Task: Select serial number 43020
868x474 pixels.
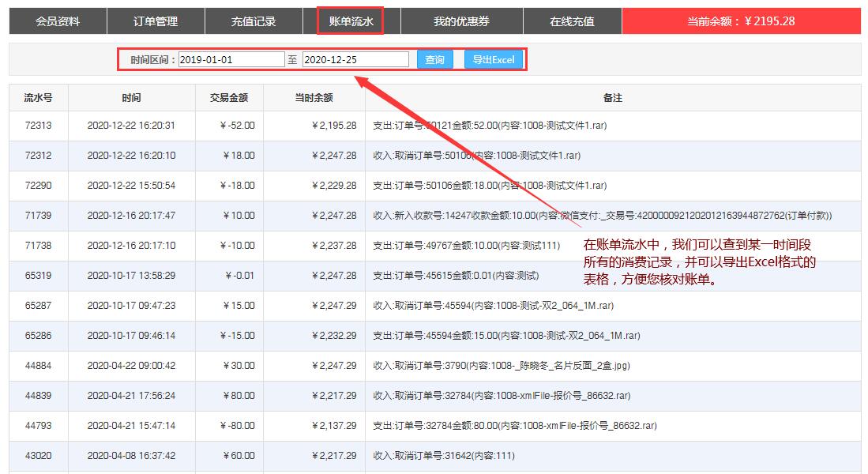Action: pos(38,456)
